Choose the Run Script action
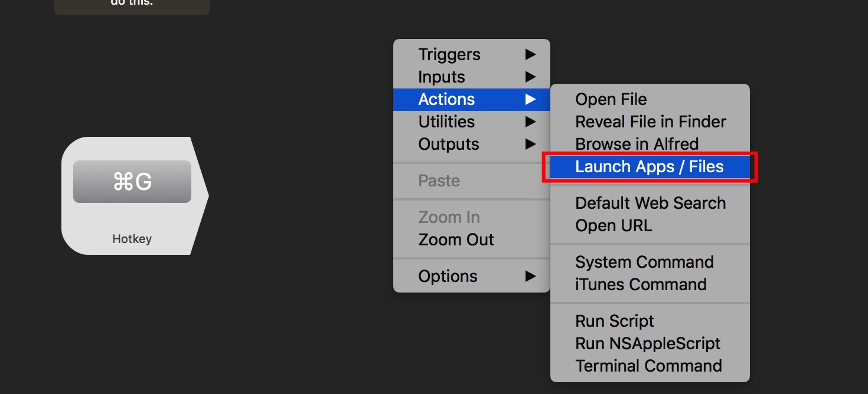Image resolution: width=868 pixels, height=394 pixels. (615, 321)
